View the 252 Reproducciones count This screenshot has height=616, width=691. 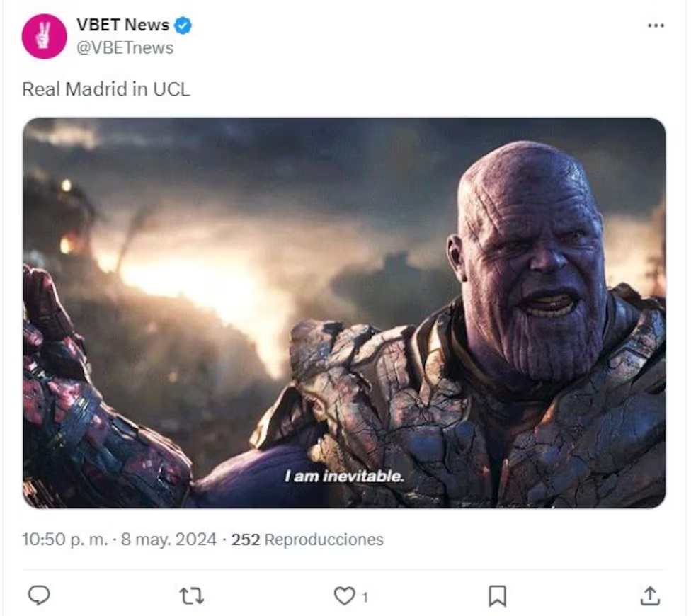pyautogui.click(x=307, y=540)
